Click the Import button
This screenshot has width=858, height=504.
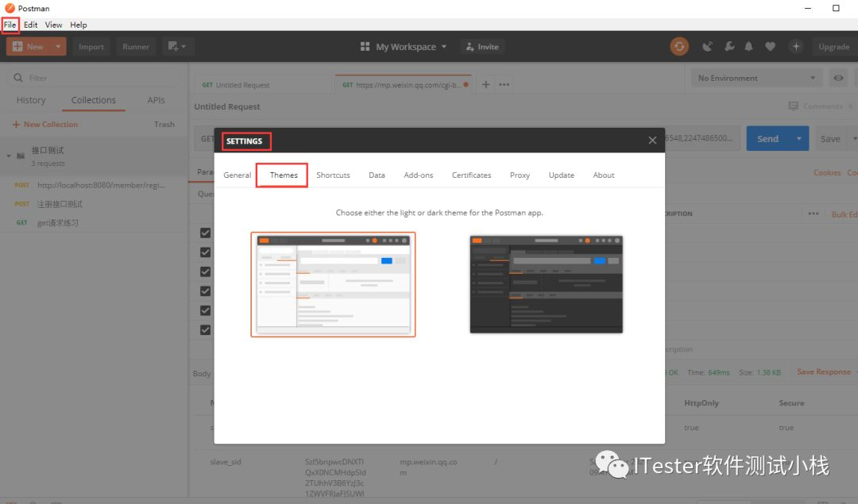tap(91, 47)
